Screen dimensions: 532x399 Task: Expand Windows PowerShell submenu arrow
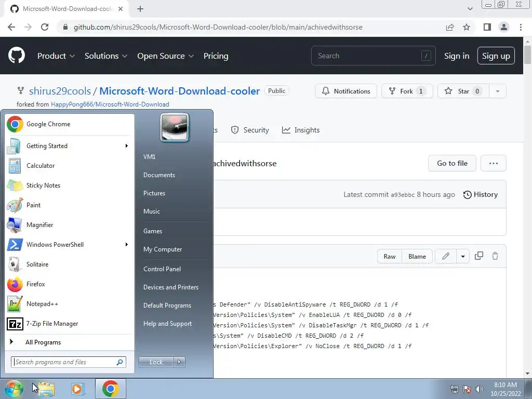pyautogui.click(x=127, y=244)
